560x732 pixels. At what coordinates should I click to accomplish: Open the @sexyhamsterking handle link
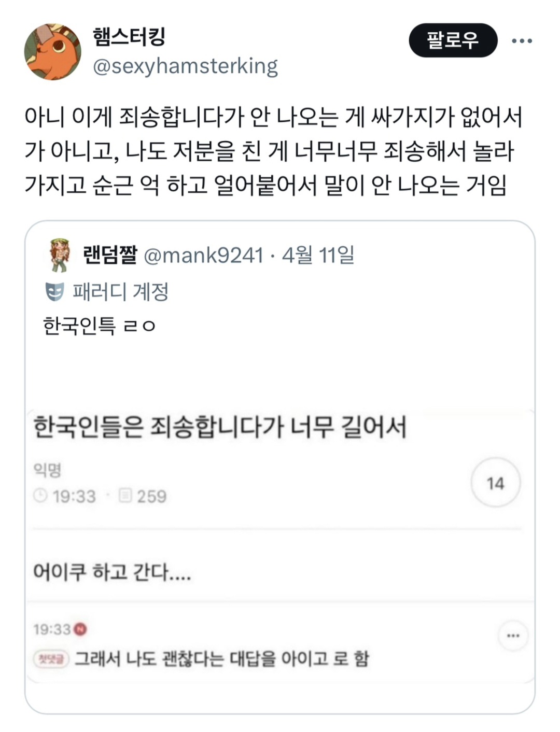(x=185, y=66)
